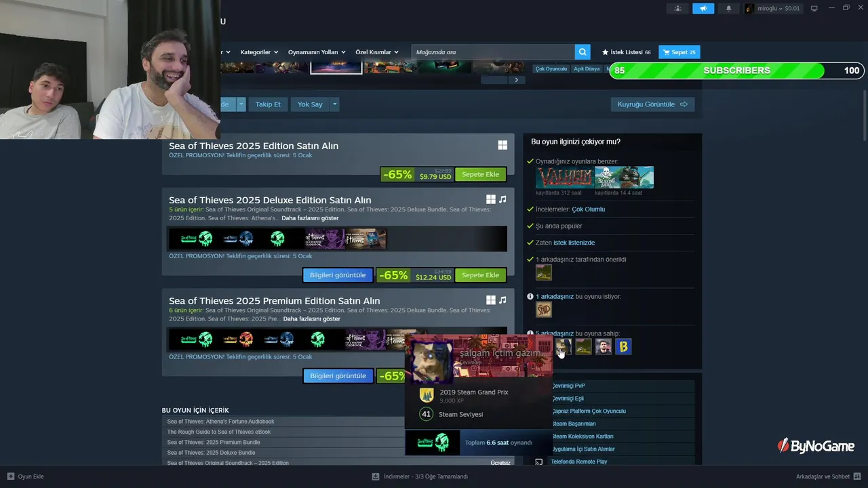
Task: Expand the Özel Kısımlar menu
Action: point(377,52)
